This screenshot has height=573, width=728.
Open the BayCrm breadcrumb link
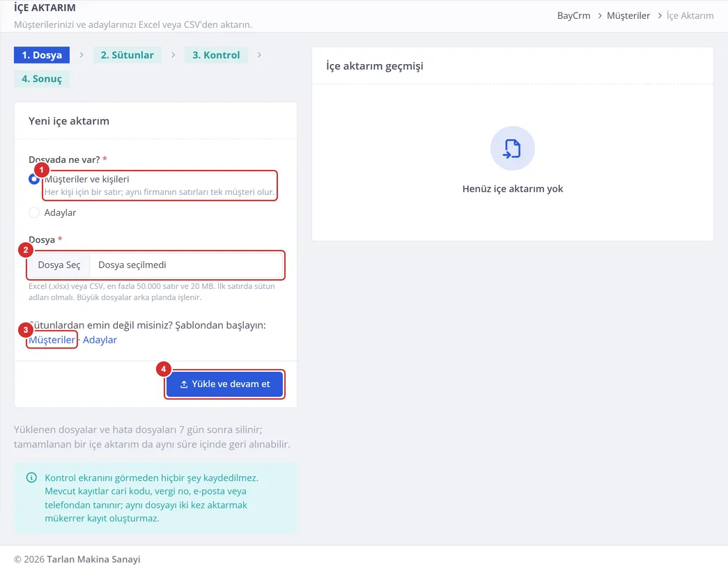click(574, 15)
